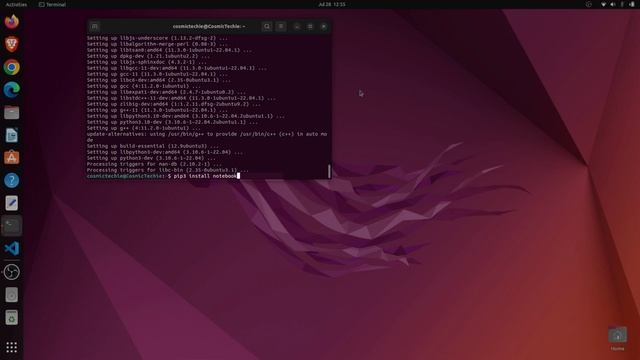Focus the Terminal icon in the dock
This screenshot has height=360, width=640.
[x=11, y=225]
